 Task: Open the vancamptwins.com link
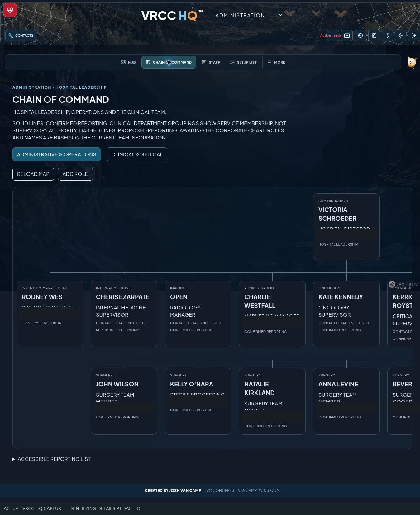click(259, 490)
